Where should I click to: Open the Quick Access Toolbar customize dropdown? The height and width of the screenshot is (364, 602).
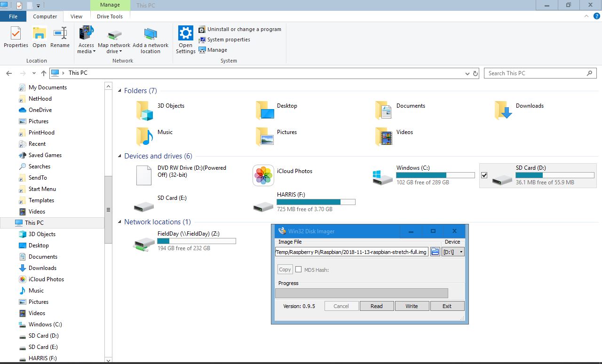(x=39, y=6)
